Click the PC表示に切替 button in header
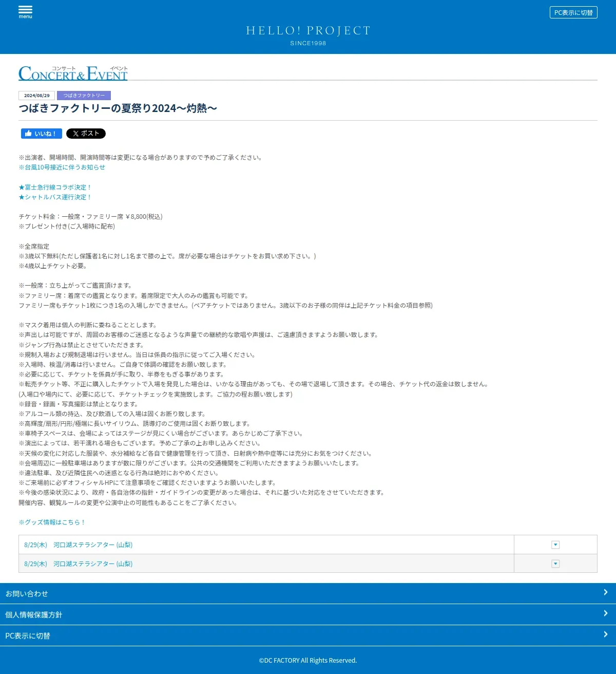The width and height of the screenshot is (616, 674). click(573, 12)
